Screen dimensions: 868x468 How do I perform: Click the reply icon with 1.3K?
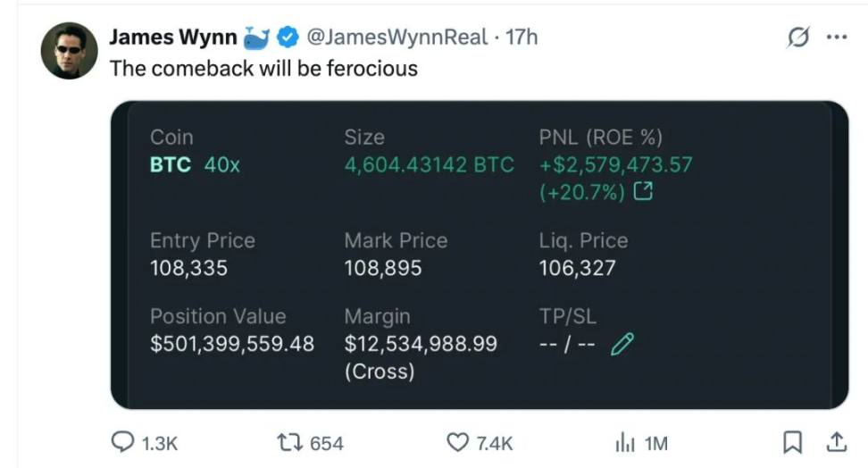click(x=122, y=442)
